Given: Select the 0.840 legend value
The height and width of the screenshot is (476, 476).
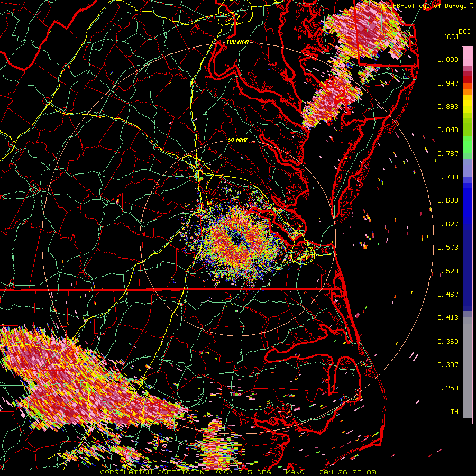Looking at the screenshot, I should [x=448, y=130].
